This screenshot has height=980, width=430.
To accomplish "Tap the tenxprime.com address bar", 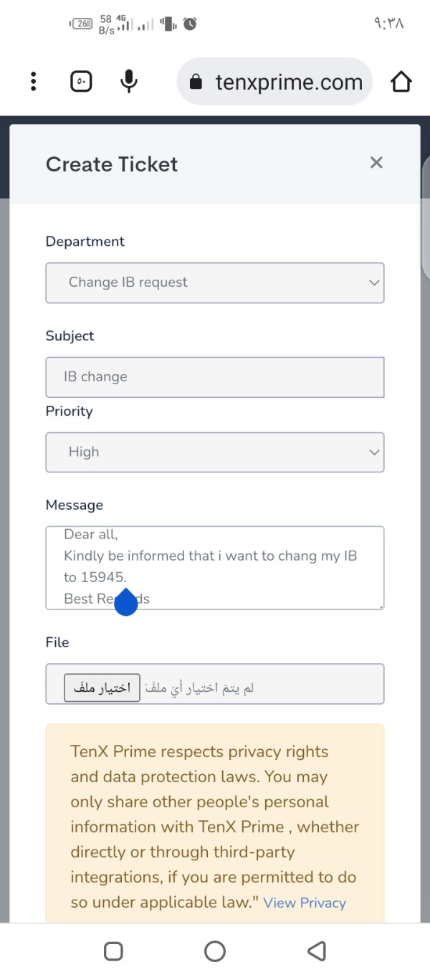I will pos(274,82).
